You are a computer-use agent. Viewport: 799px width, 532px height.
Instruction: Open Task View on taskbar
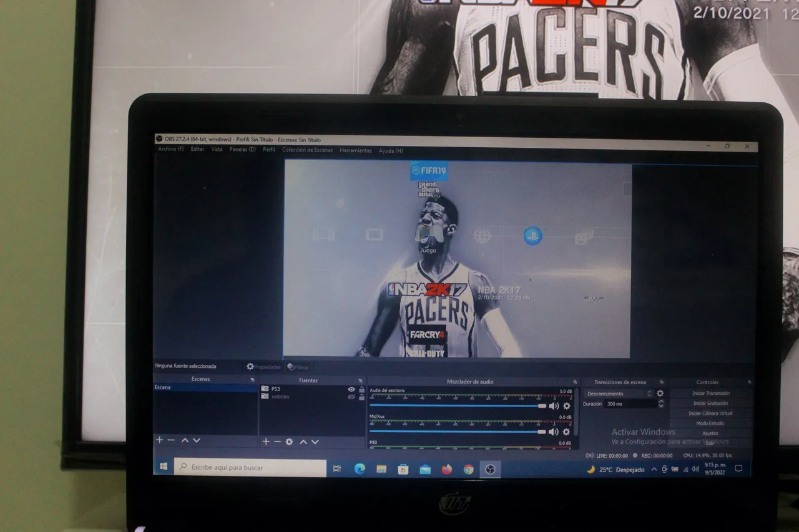337,469
